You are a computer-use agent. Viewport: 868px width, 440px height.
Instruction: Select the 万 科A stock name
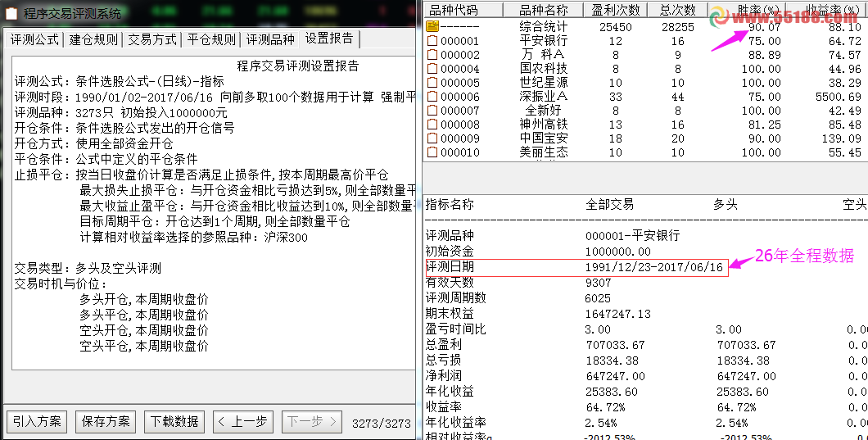pyautogui.click(x=544, y=54)
